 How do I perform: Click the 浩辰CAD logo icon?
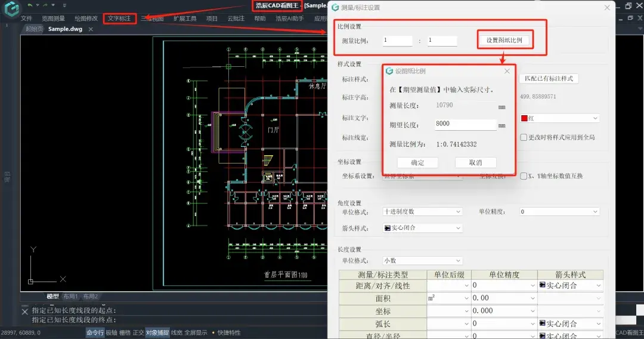[x=11, y=8]
